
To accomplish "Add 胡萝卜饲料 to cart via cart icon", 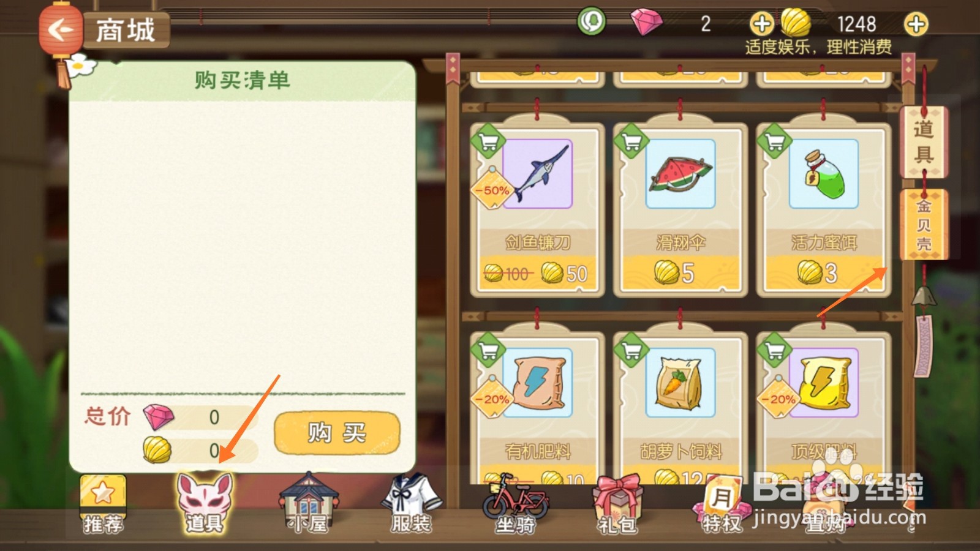I will (631, 350).
